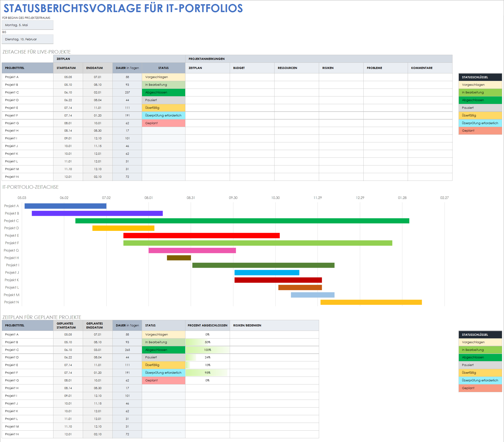This screenshot has height=442, width=504.
Task: Click the pale blue Projekt M timeline bar
Action: (x=313, y=295)
